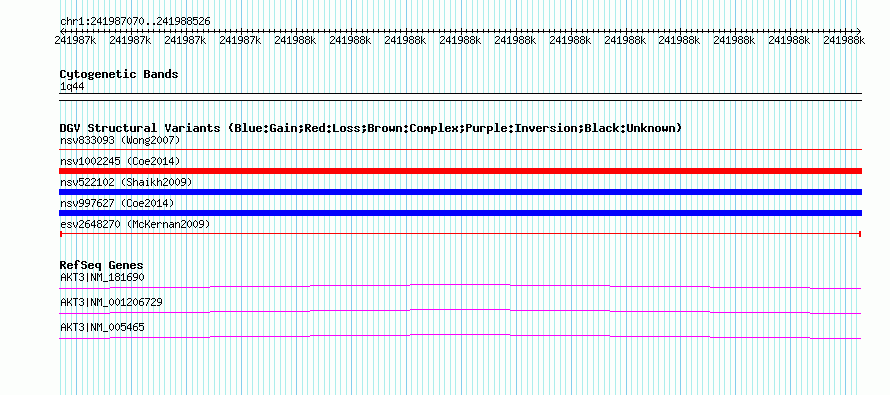Click the blue nsv522102 gain bar
This screenshot has width=890, height=395.
(460, 192)
